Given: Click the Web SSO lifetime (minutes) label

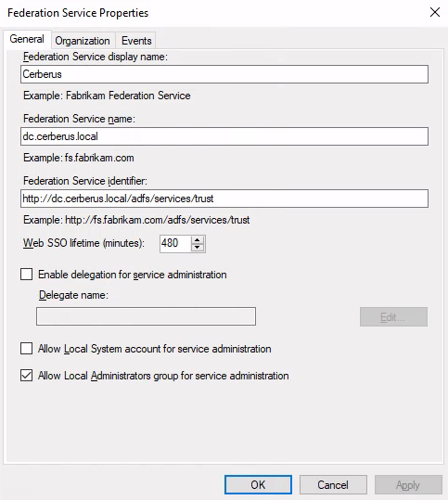Looking at the screenshot, I should pyautogui.click(x=83, y=243).
